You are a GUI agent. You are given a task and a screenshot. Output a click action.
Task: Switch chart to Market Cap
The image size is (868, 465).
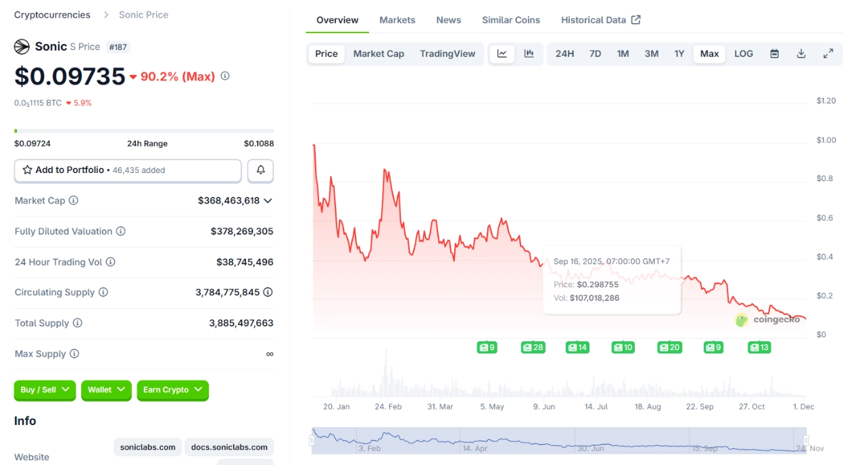pyautogui.click(x=379, y=54)
